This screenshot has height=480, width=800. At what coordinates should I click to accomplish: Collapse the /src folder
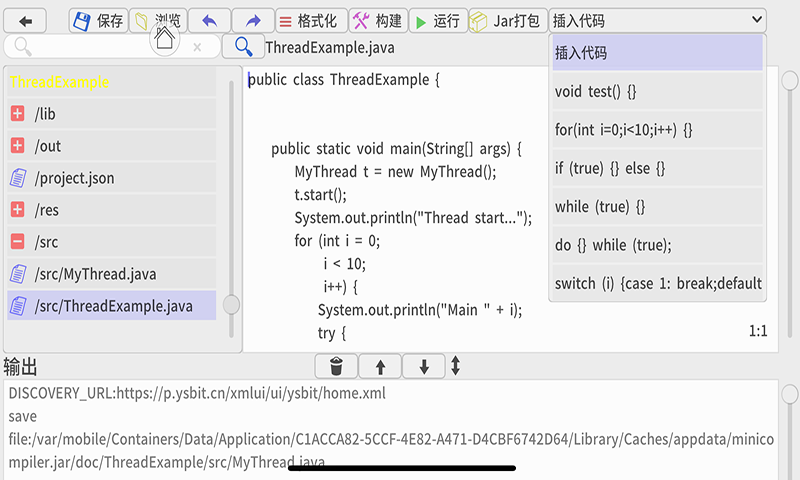point(18,242)
